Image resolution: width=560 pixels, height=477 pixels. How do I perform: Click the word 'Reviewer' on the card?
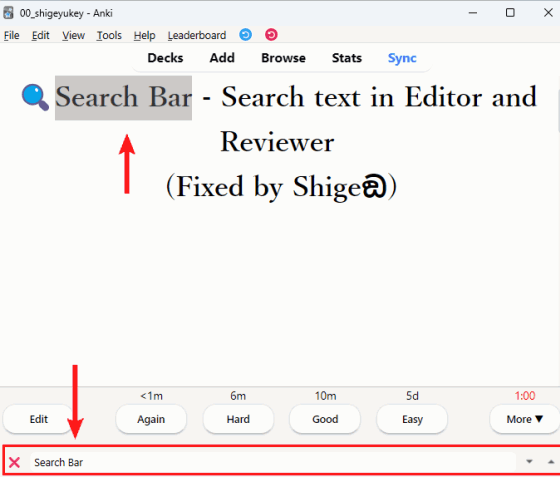(277, 142)
